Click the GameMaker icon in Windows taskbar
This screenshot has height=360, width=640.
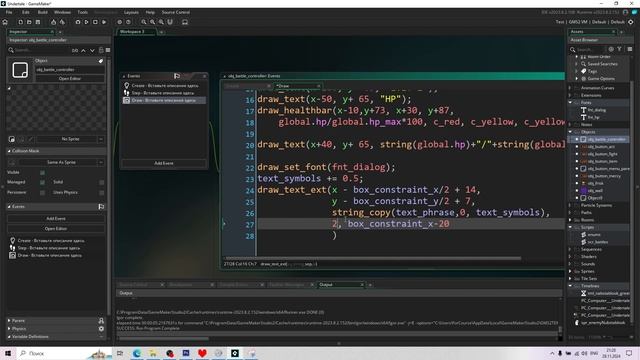click(235, 353)
